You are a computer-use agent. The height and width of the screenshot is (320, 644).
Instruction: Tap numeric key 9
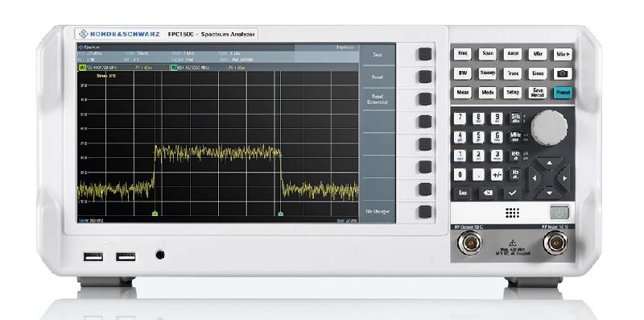point(497,118)
